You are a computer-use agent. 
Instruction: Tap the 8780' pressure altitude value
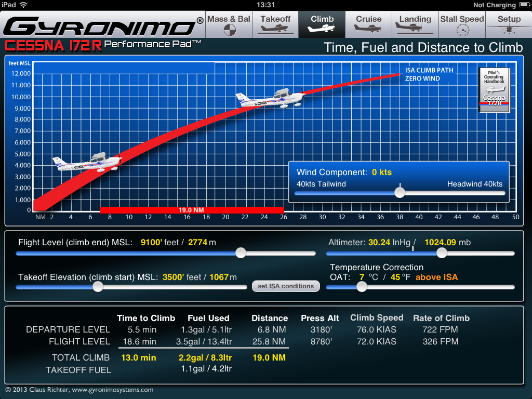click(x=321, y=341)
